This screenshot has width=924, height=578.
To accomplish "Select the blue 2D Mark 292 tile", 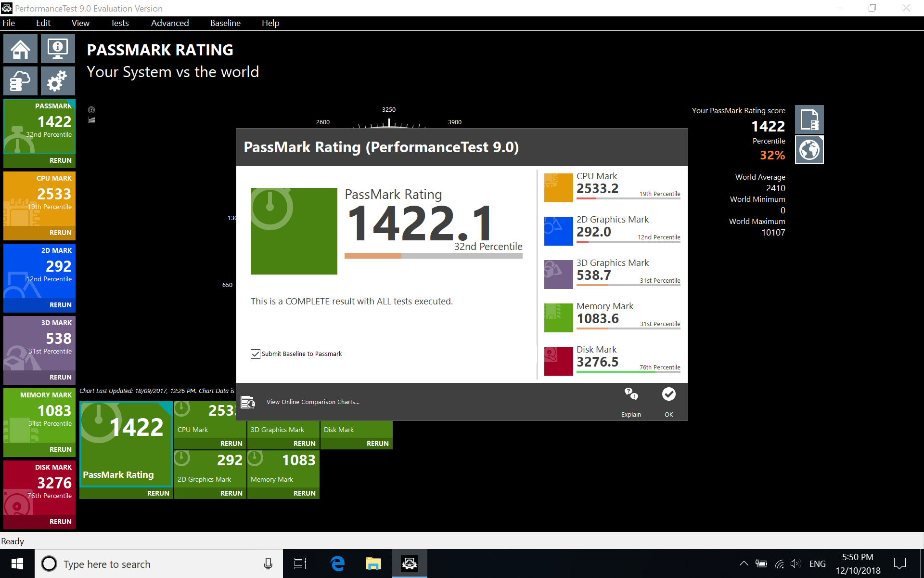I will point(39,271).
